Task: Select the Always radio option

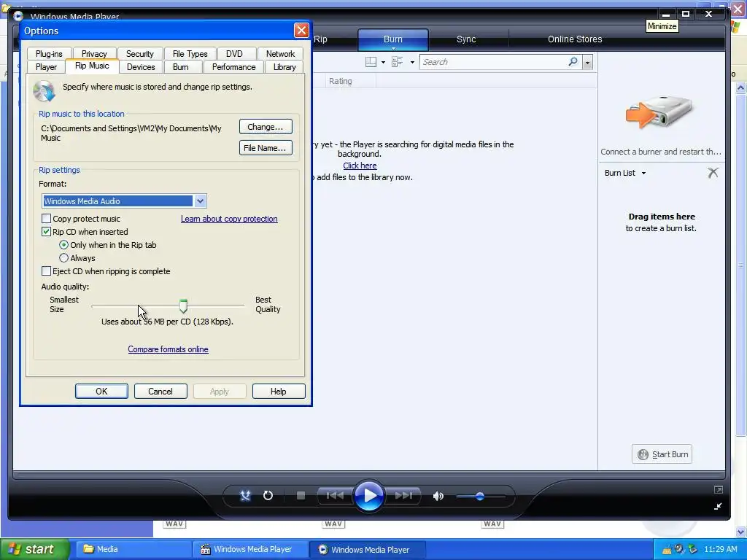Action: pyautogui.click(x=64, y=258)
